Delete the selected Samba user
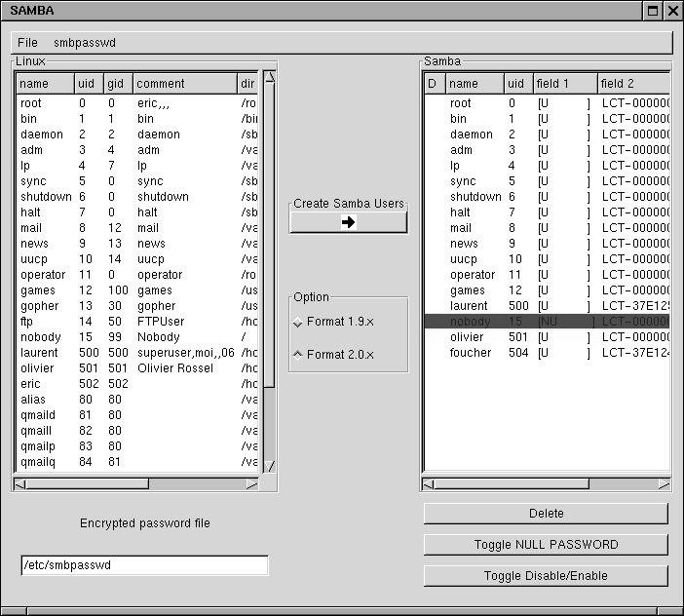Image resolution: width=684 pixels, height=616 pixels. click(546, 514)
